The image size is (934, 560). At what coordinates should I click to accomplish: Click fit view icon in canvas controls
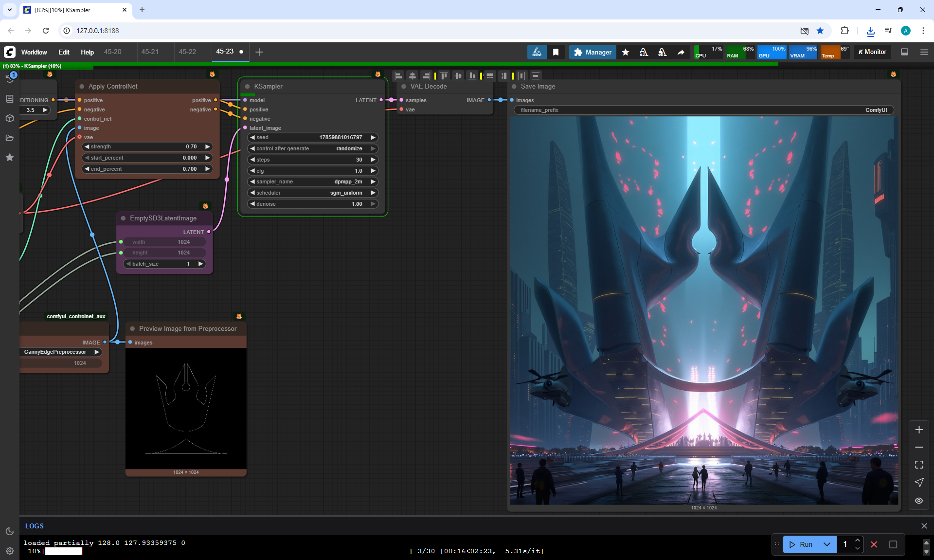[919, 465]
